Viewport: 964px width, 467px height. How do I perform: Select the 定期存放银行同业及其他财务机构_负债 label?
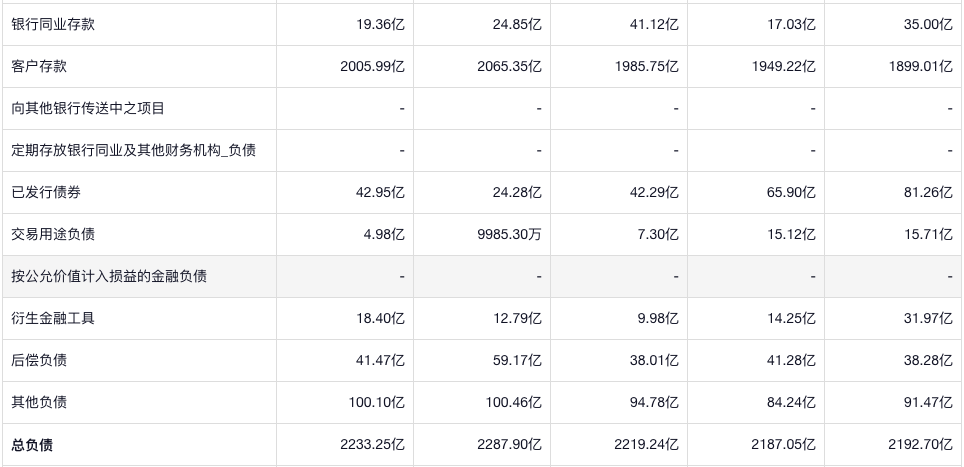click(x=133, y=150)
